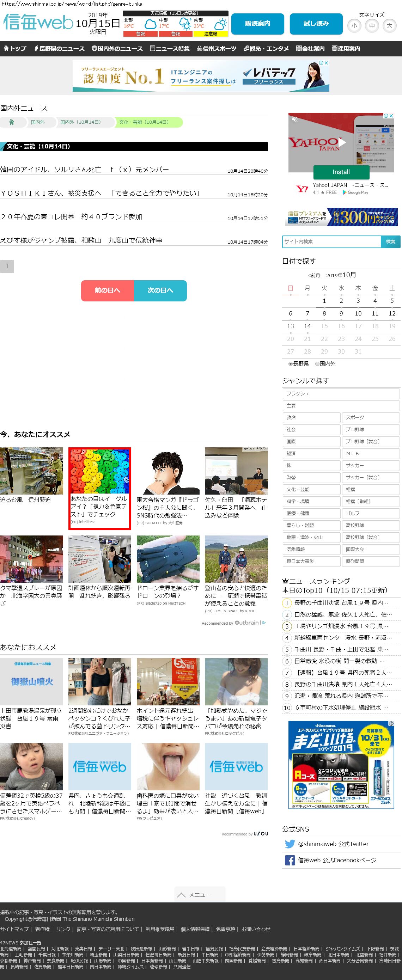Viewport: 402px width, 980px height.
Task: Select October 7 in calendar
Action: (307, 313)
